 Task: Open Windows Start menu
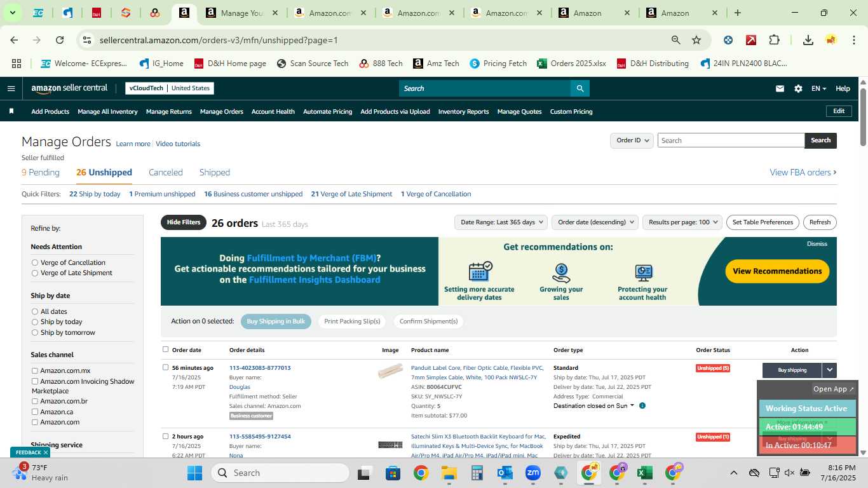click(194, 473)
